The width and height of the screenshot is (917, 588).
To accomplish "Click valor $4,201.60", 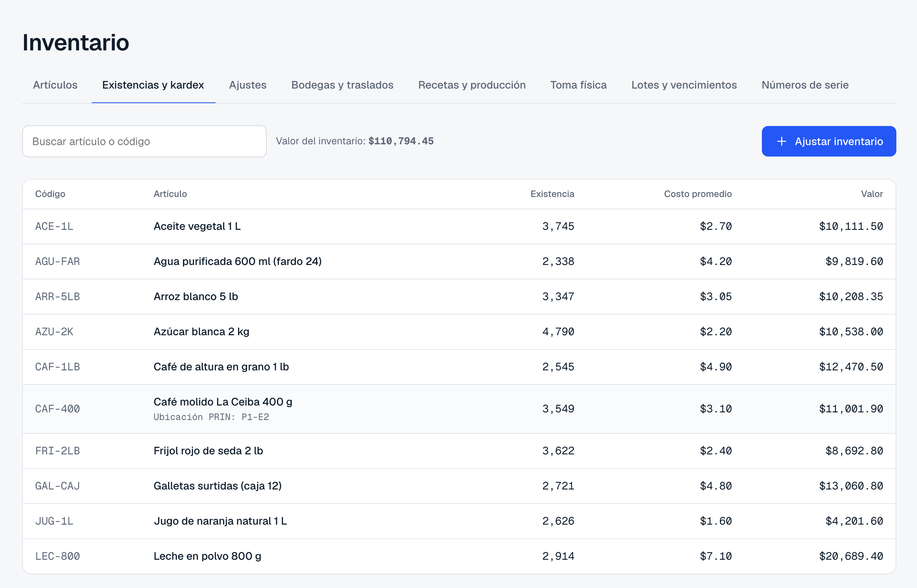I will 854,521.
